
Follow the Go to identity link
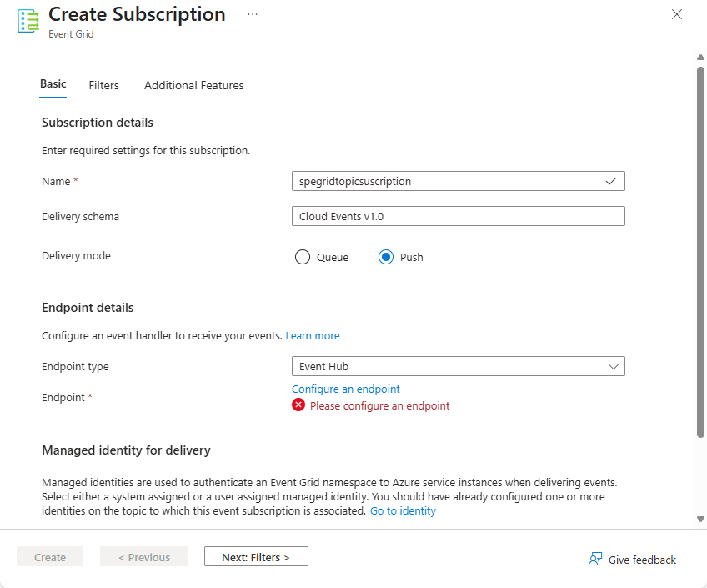(x=403, y=510)
